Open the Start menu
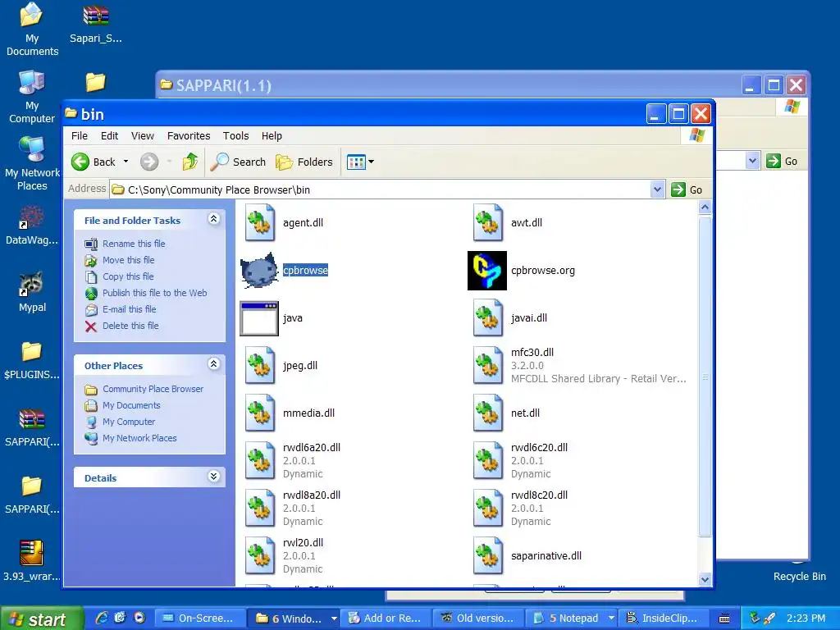Viewport: 840px width, 630px height. pos(41,619)
